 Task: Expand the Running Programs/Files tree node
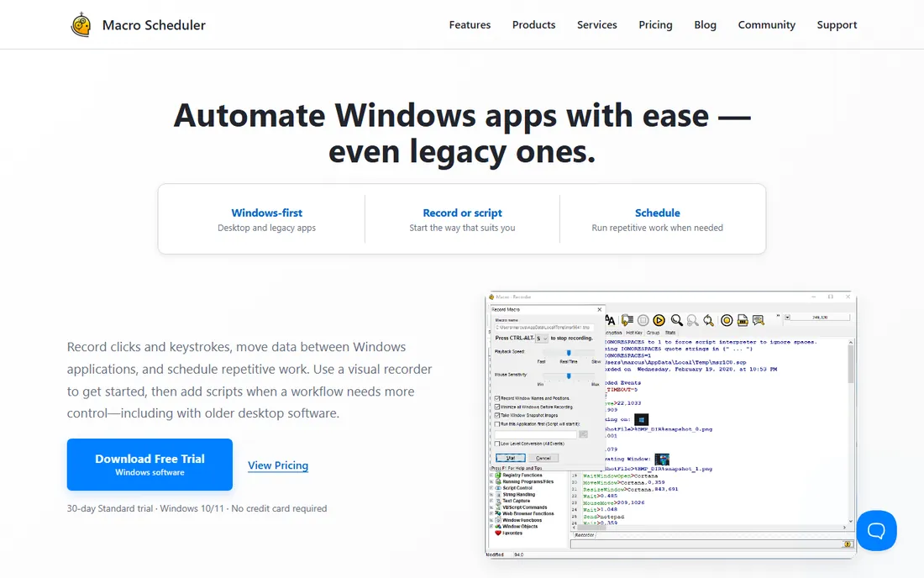click(491, 481)
